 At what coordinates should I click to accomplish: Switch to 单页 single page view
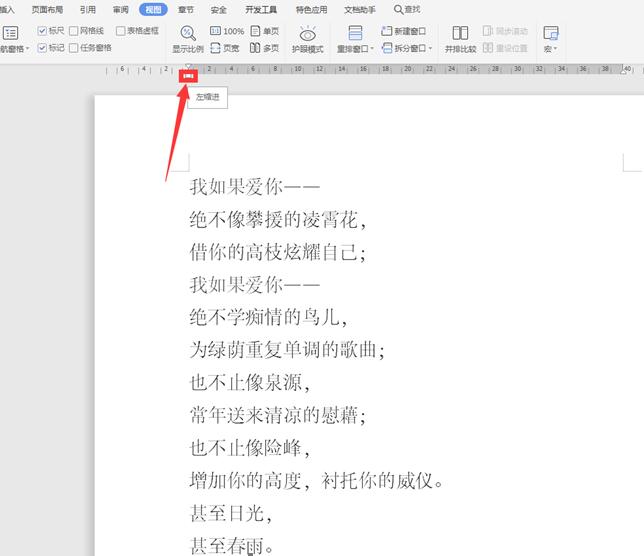coord(264,32)
